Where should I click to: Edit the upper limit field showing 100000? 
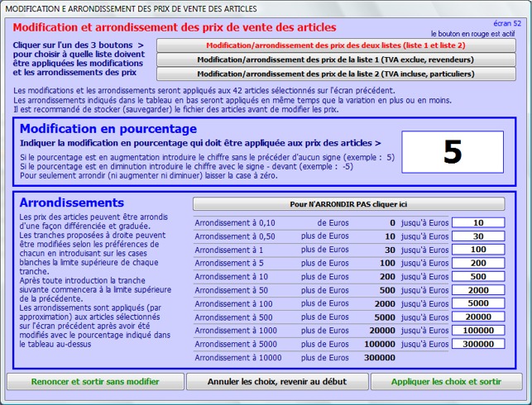[x=478, y=331]
